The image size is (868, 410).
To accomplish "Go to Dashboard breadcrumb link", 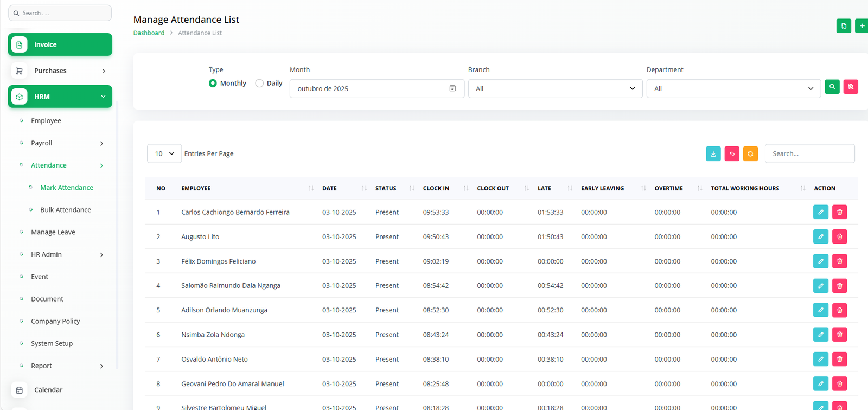I will tap(149, 33).
